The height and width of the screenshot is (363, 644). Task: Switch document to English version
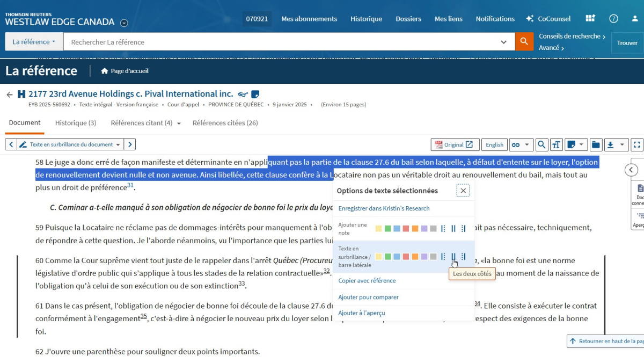click(494, 144)
